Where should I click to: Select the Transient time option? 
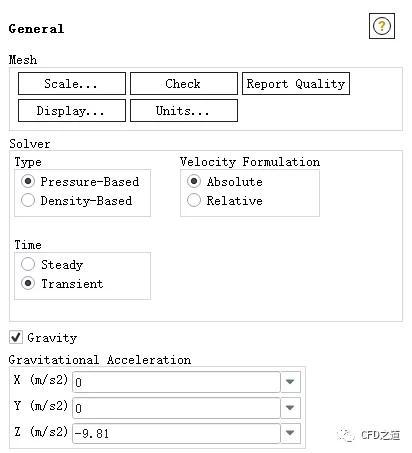(x=28, y=283)
